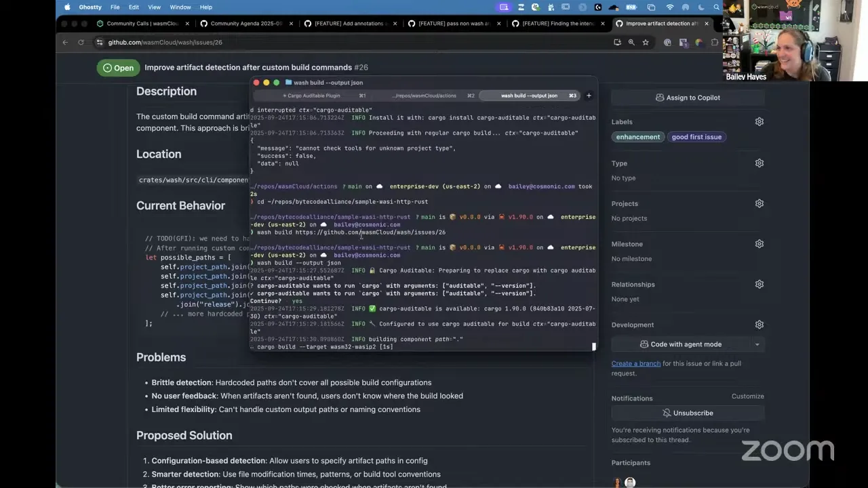Viewport: 868px width, 488px height.
Task: Click the enhancement label
Action: [x=637, y=137]
